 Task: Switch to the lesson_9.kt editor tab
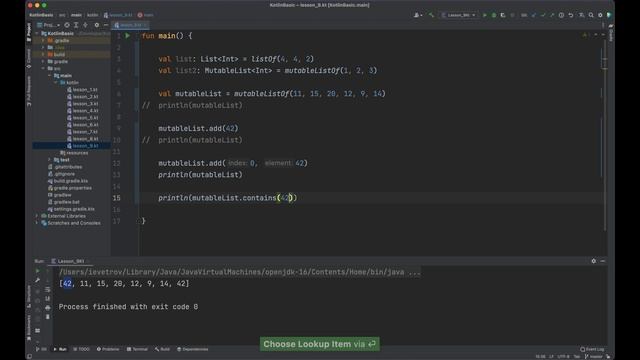pos(130,25)
